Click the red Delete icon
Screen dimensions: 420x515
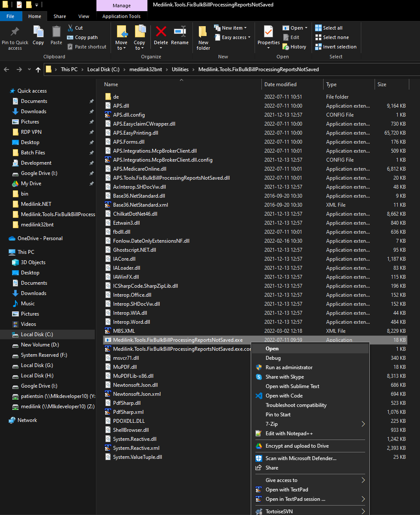click(x=161, y=32)
